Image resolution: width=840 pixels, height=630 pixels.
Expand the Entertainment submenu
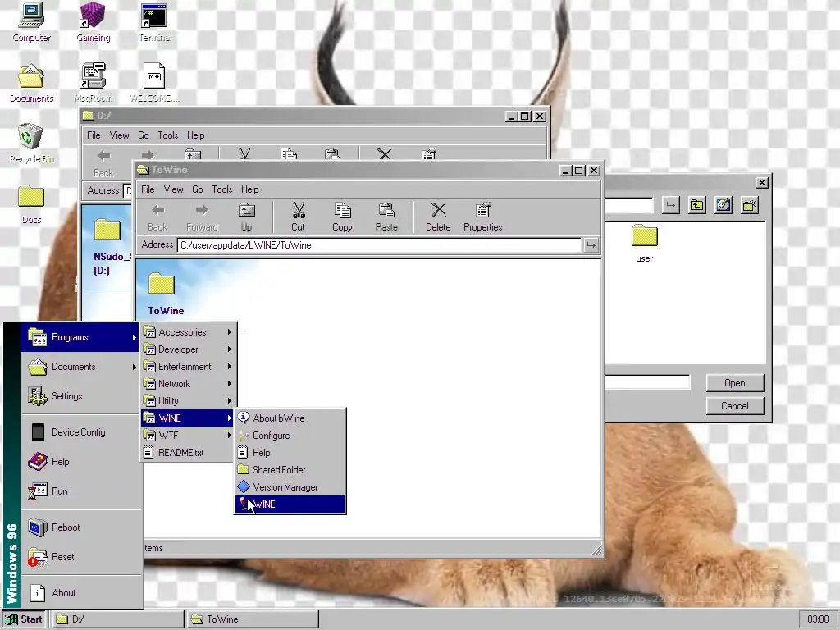point(188,367)
